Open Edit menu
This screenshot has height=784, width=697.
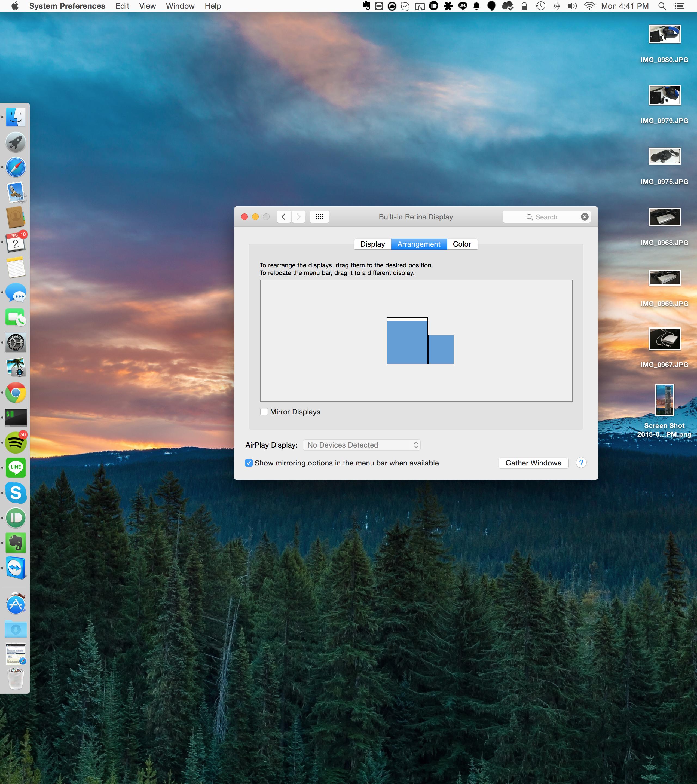pyautogui.click(x=122, y=6)
